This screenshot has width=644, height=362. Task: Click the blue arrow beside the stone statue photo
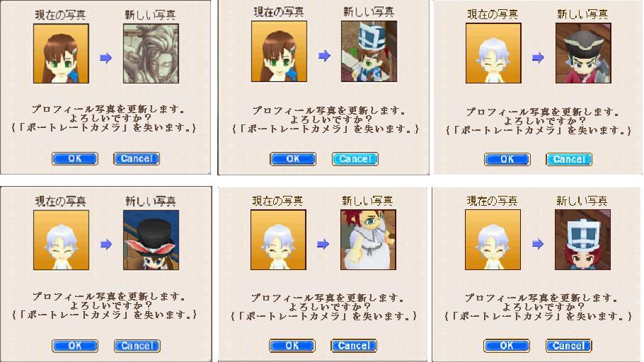pos(106,58)
